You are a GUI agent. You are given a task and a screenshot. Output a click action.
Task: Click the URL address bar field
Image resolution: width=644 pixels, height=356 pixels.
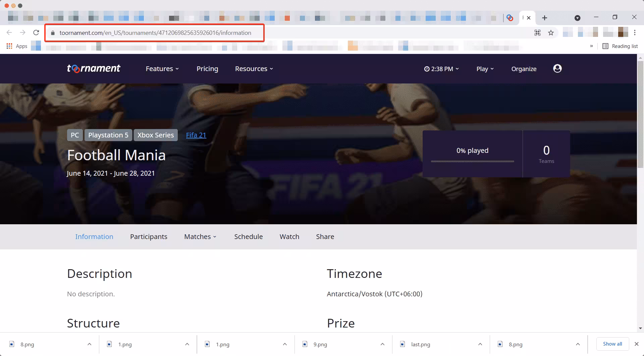[155, 33]
